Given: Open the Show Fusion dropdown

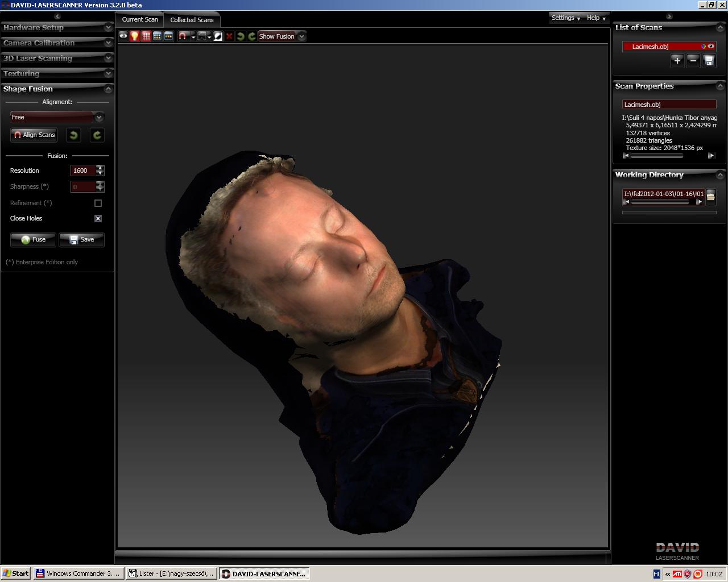Looking at the screenshot, I should coord(302,36).
